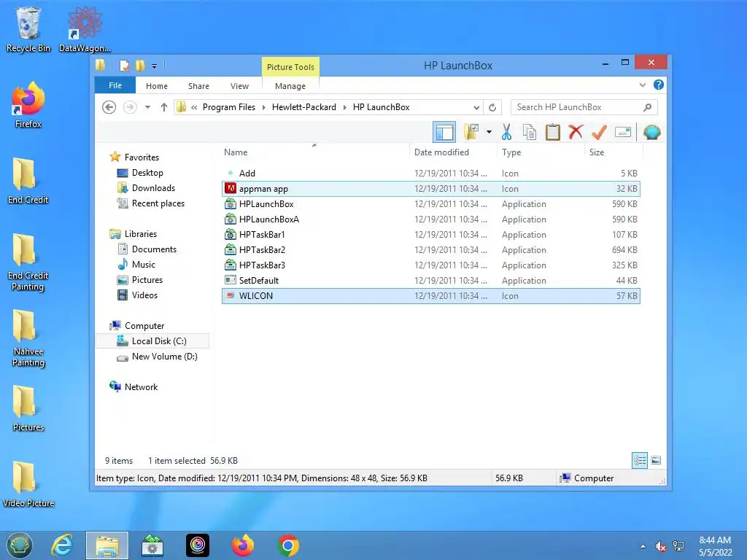747x560 pixels.
Task: Select the appman app file
Action: 430,189
